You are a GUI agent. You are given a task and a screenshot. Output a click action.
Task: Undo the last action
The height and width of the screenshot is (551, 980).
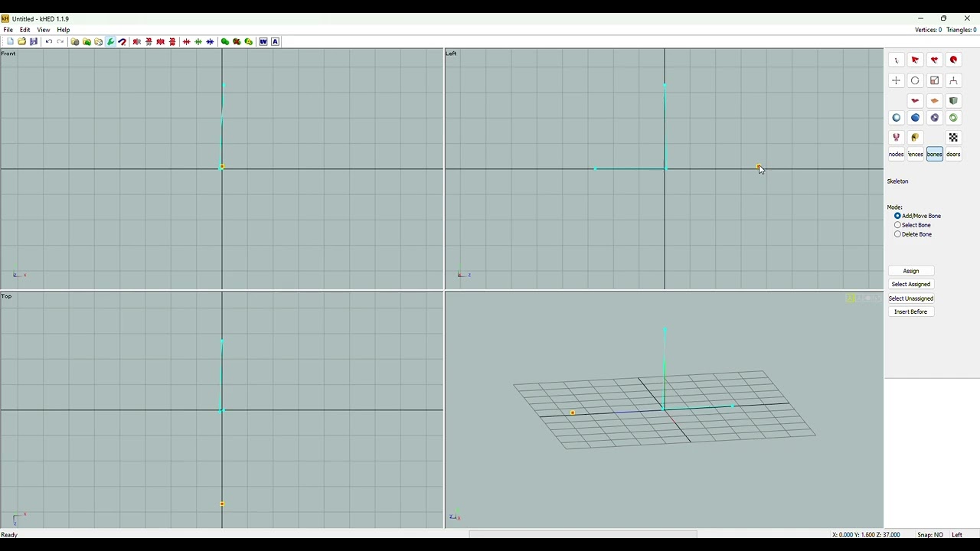(49, 42)
